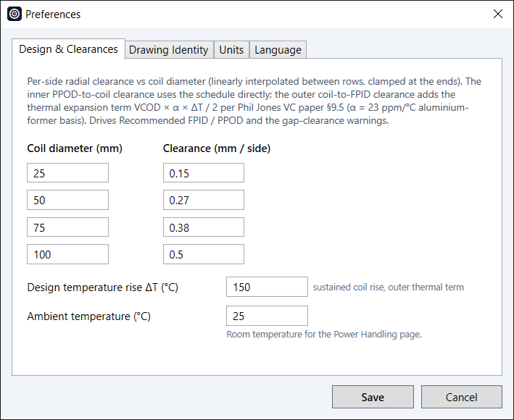This screenshot has height=420, width=514.
Task: Go to the Language tab
Action: pos(278,50)
